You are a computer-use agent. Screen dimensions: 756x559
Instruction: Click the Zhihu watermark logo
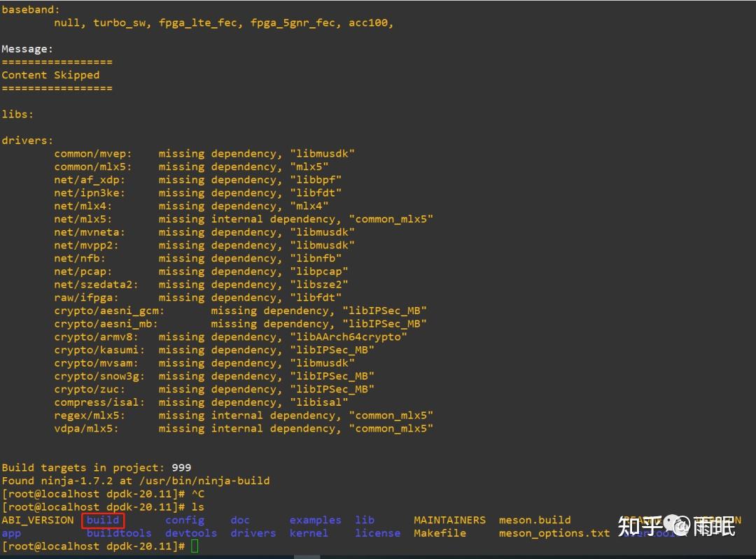[676, 525]
